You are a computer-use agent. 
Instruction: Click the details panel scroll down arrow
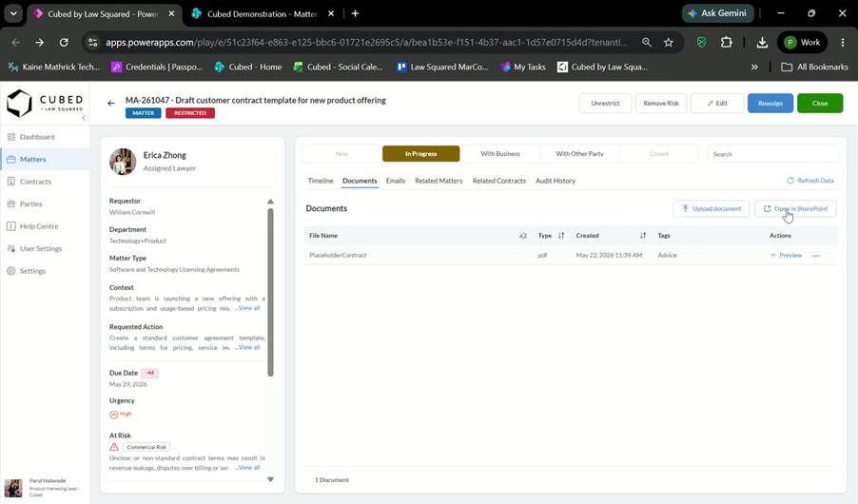click(270, 479)
